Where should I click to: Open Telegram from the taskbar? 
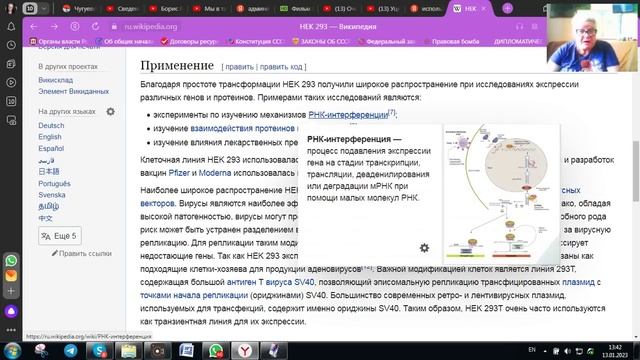pyautogui.click(x=70, y=351)
